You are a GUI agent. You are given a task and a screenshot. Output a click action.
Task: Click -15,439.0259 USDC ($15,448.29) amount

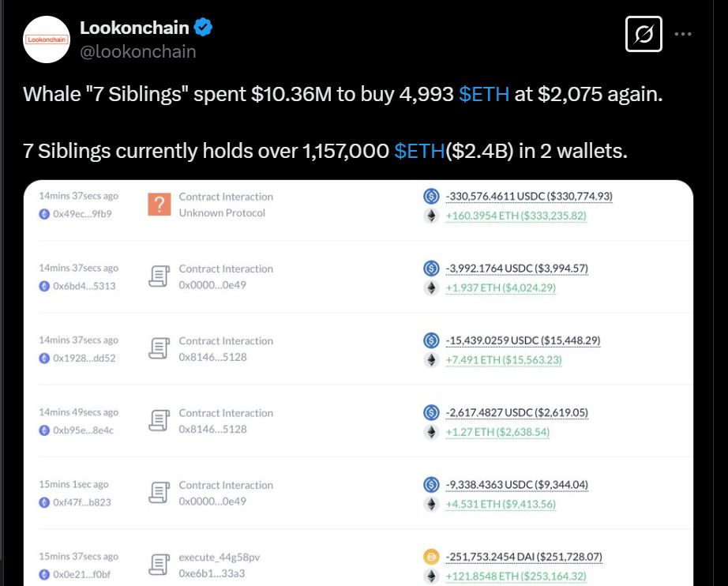click(x=522, y=340)
